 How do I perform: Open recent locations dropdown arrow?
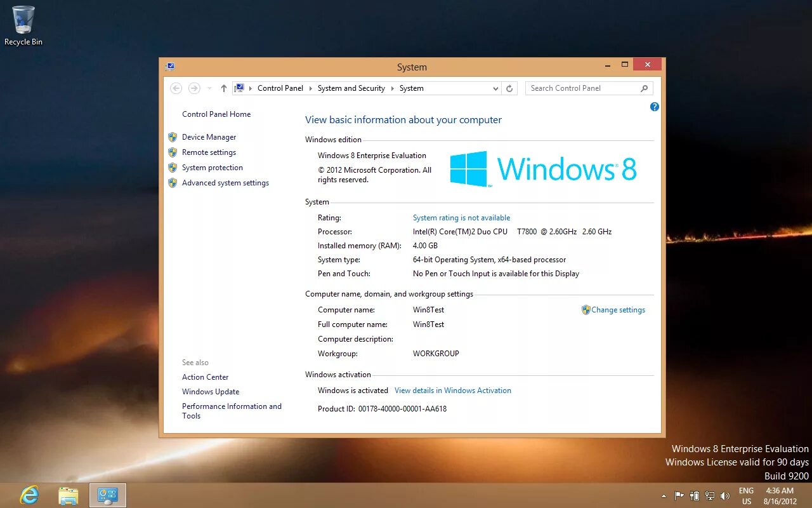point(209,88)
